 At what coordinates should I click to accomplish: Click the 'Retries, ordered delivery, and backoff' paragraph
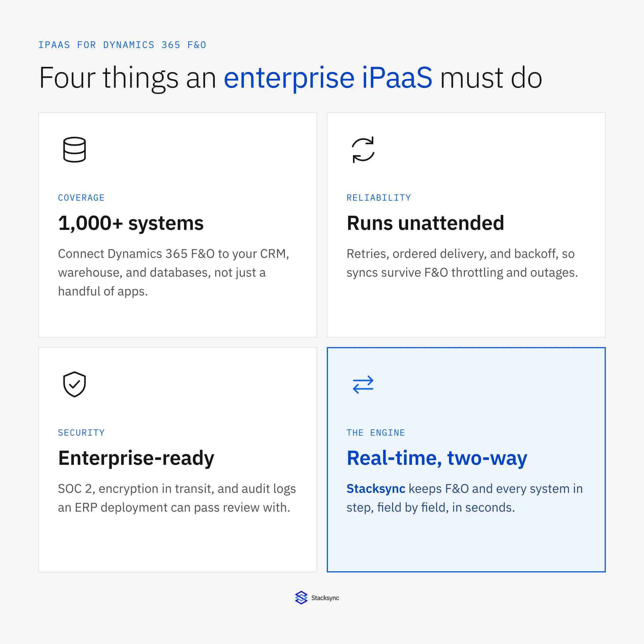[462, 263]
